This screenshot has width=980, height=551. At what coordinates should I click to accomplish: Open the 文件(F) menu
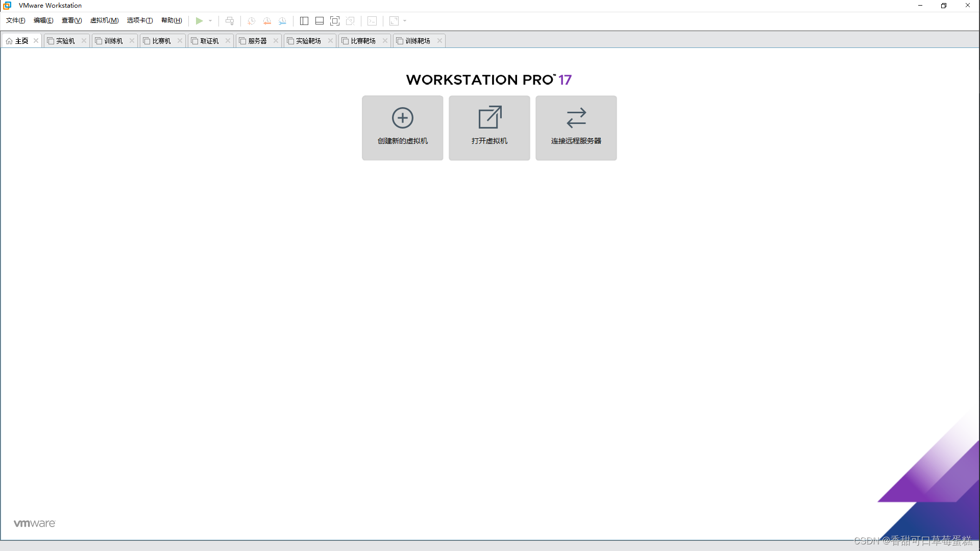coord(16,20)
